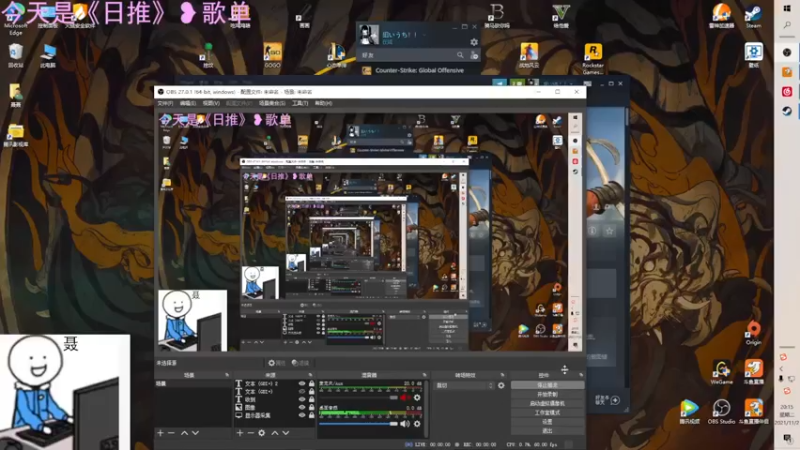800x450 pixels.
Task: Open the 文件(F) menu in OBS
Action: (165, 103)
